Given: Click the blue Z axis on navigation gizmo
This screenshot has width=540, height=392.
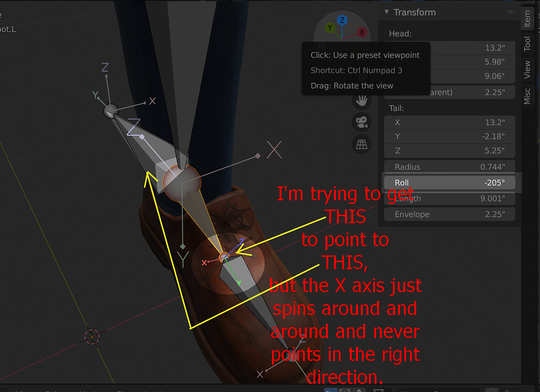Looking at the screenshot, I should [x=342, y=21].
